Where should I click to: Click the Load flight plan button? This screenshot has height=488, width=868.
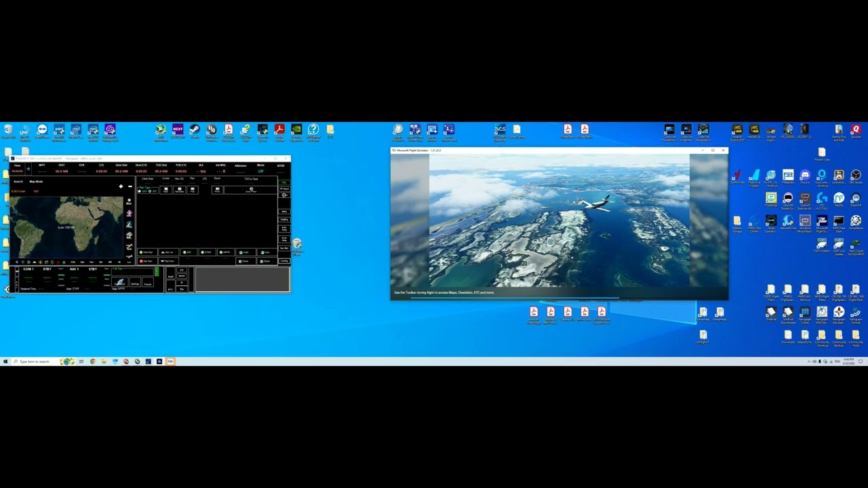(245, 252)
